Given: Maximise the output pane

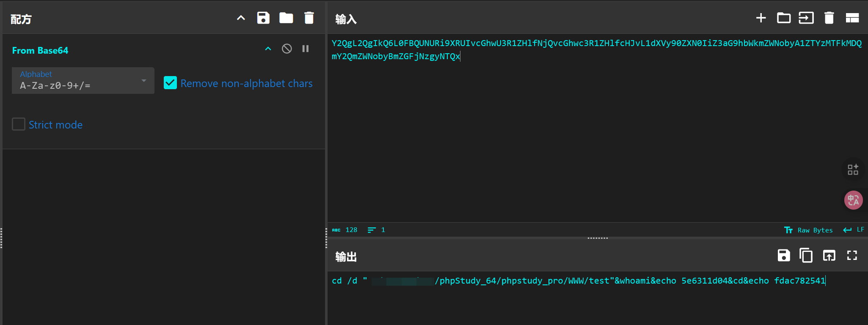Looking at the screenshot, I should [x=851, y=256].
